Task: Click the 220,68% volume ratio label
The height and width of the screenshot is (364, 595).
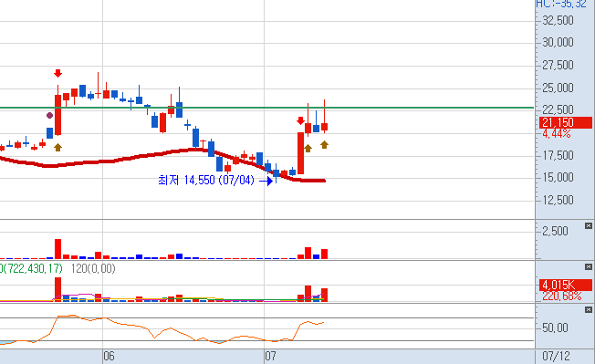Action: tap(561, 296)
